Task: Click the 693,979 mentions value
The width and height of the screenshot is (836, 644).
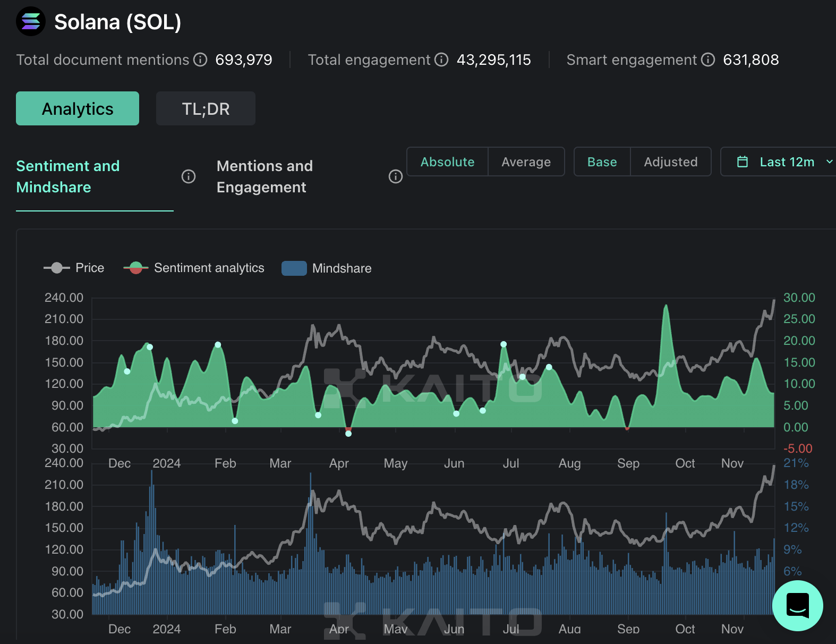Action: tap(244, 60)
